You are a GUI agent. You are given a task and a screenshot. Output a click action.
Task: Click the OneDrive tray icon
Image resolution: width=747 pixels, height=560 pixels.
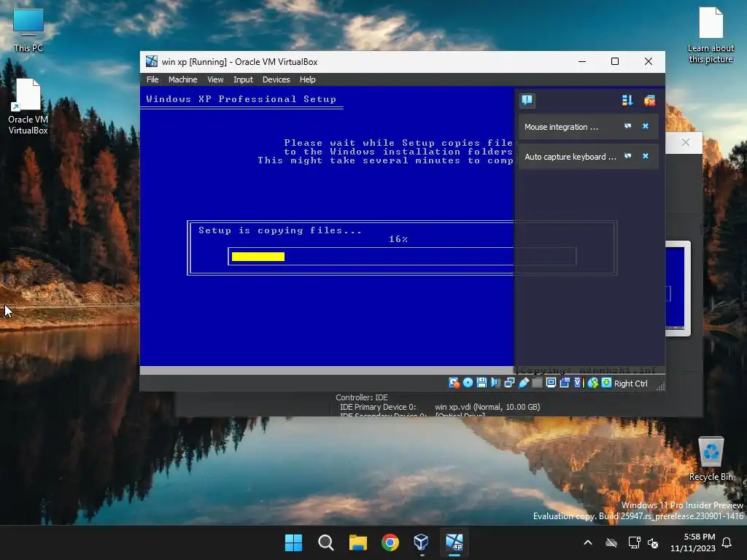[611, 542]
